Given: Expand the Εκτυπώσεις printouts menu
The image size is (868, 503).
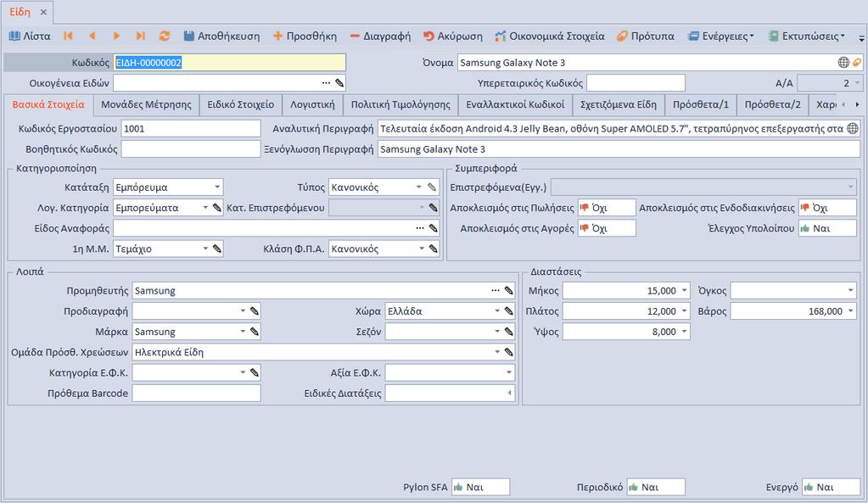Looking at the screenshot, I should tap(807, 36).
